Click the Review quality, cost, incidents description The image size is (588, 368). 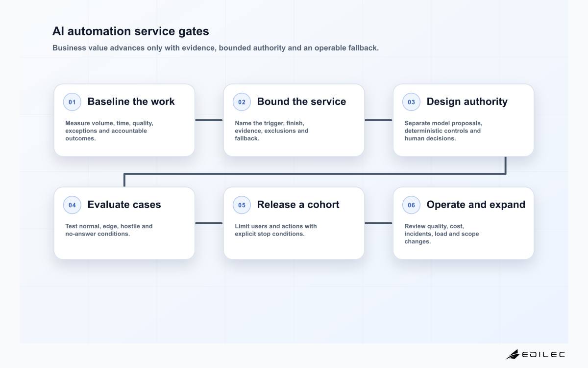(441, 234)
